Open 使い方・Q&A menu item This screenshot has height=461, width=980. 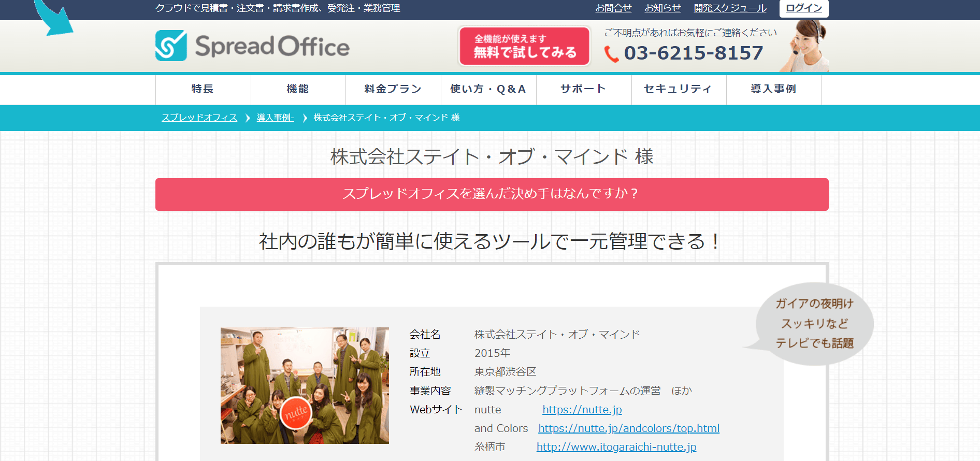(x=488, y=89)
